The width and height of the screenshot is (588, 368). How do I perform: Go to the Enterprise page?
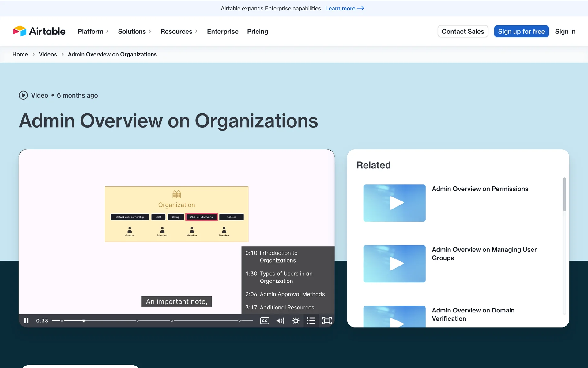pos(223,31)
